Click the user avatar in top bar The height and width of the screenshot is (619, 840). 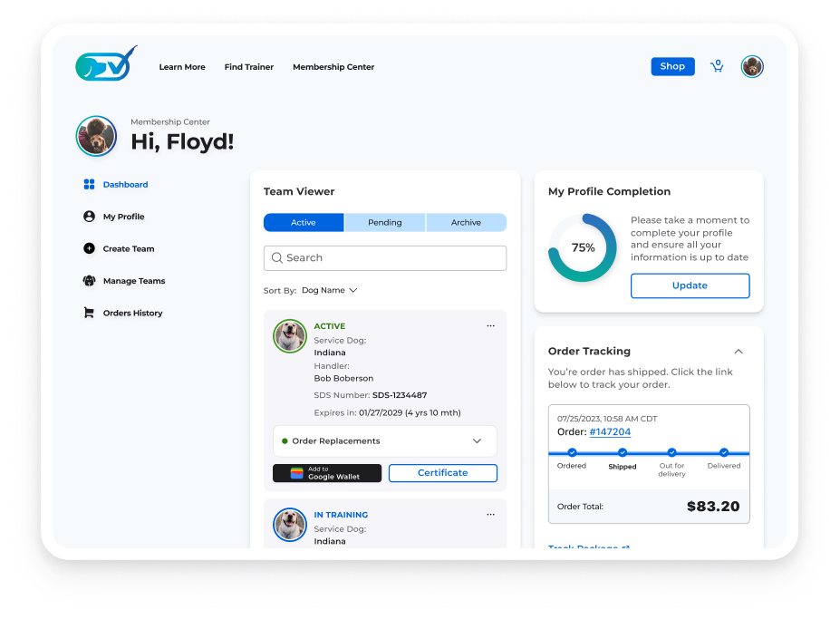pyautogui.click(x=752, y=66)
